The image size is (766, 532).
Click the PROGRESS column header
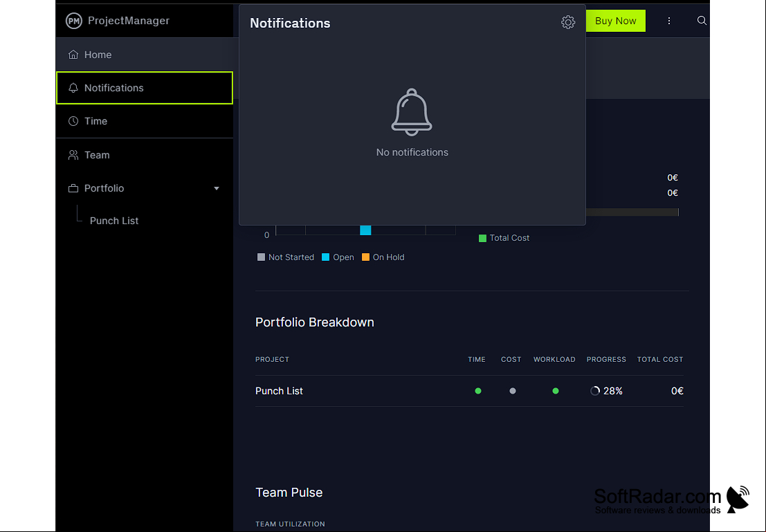pos(606,360)
